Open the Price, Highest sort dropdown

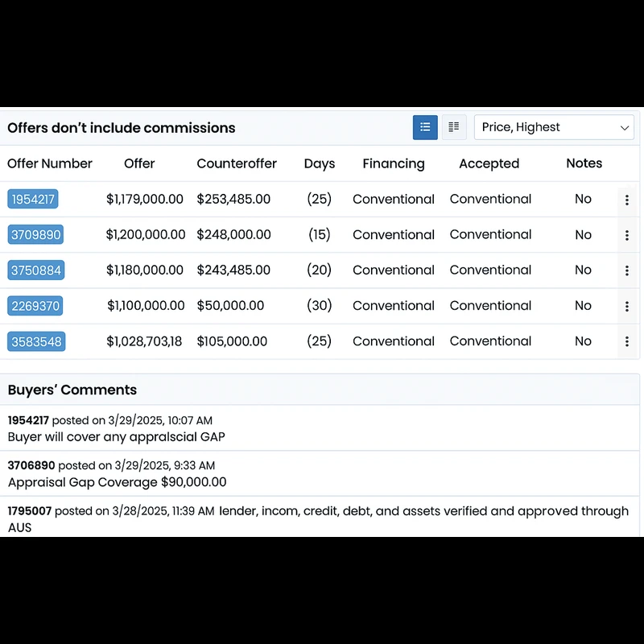tap(554, 127)
